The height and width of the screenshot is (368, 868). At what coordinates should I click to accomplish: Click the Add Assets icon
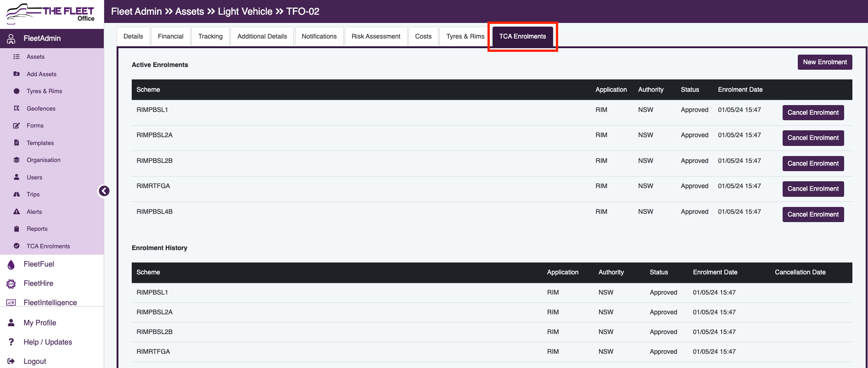(x=17, y=74)
